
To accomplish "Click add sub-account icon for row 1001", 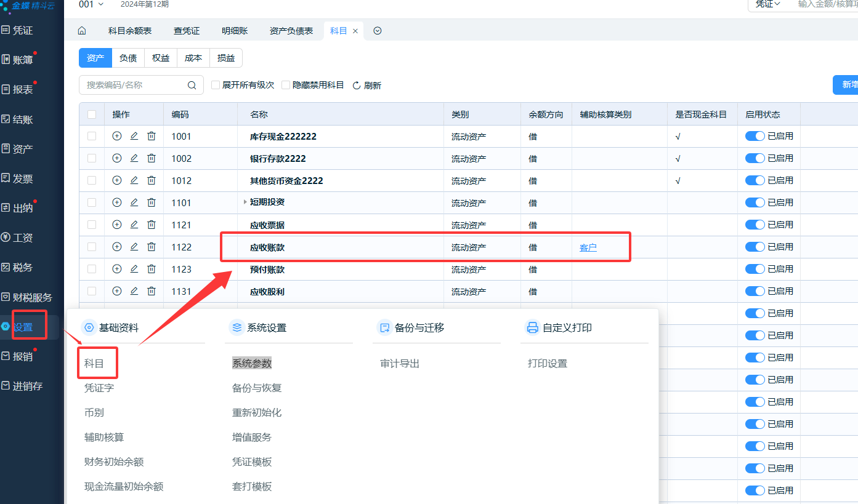I will (x=117, y=136).
